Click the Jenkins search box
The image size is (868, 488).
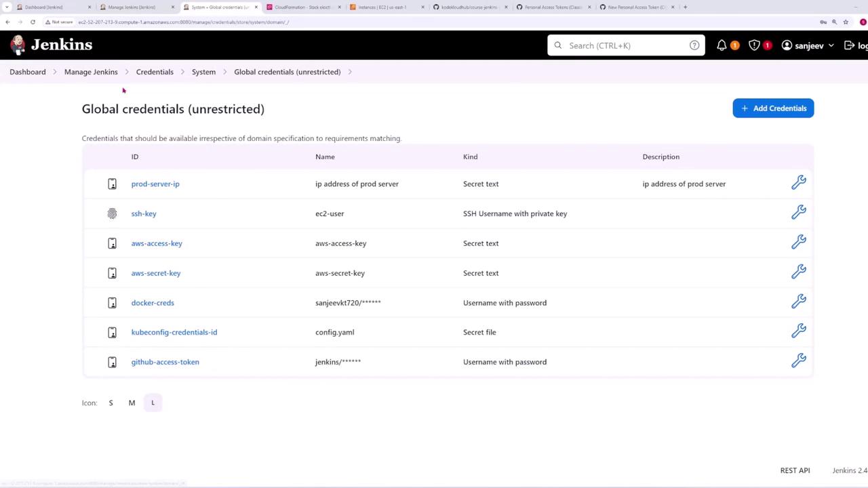click(626, 45)
